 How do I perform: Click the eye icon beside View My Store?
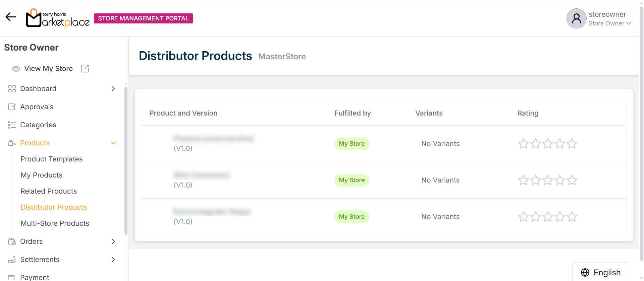coord(16,69)
